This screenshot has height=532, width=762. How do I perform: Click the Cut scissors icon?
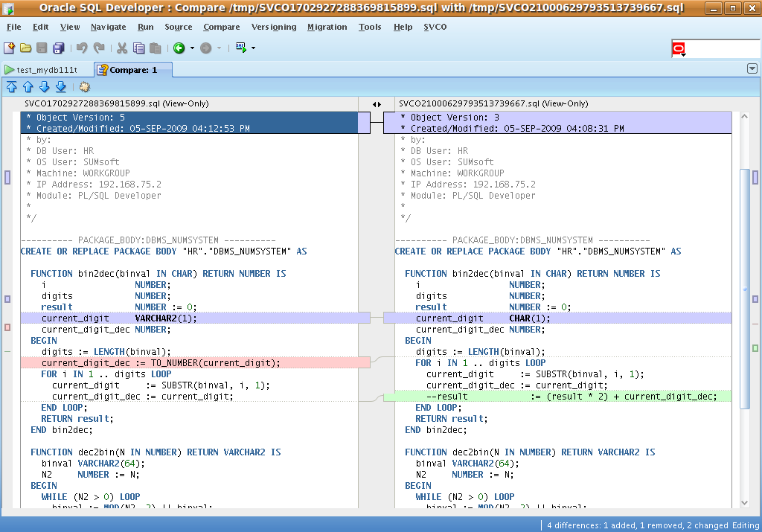click(x=122, y=48)
